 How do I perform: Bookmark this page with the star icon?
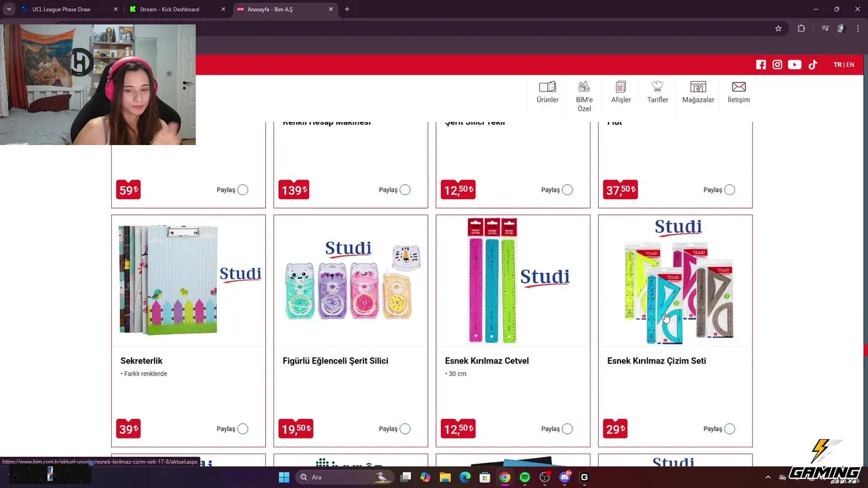[x=778, y=28]
